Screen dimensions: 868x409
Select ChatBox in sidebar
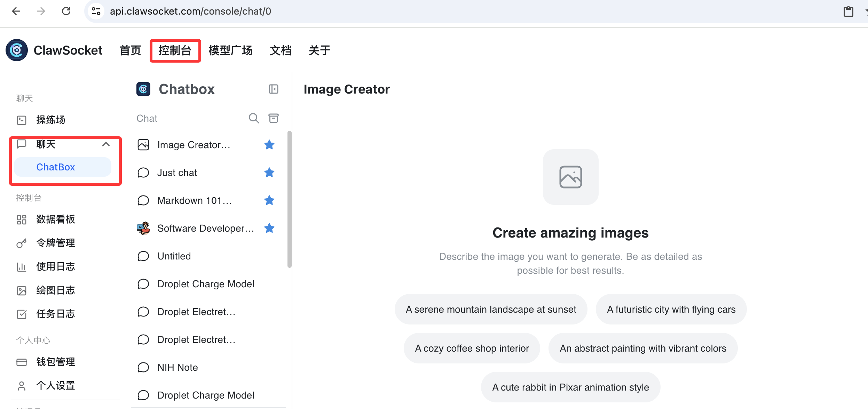63,167
